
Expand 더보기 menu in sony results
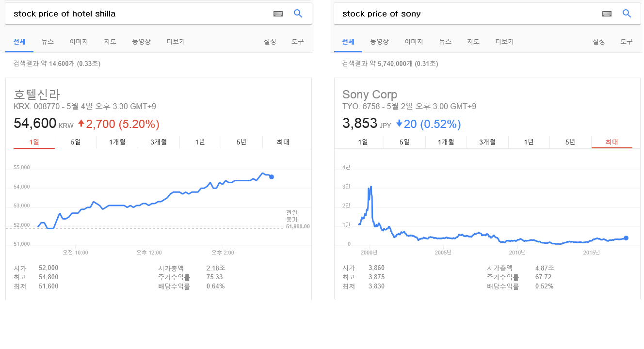click(x=504, y=42)
